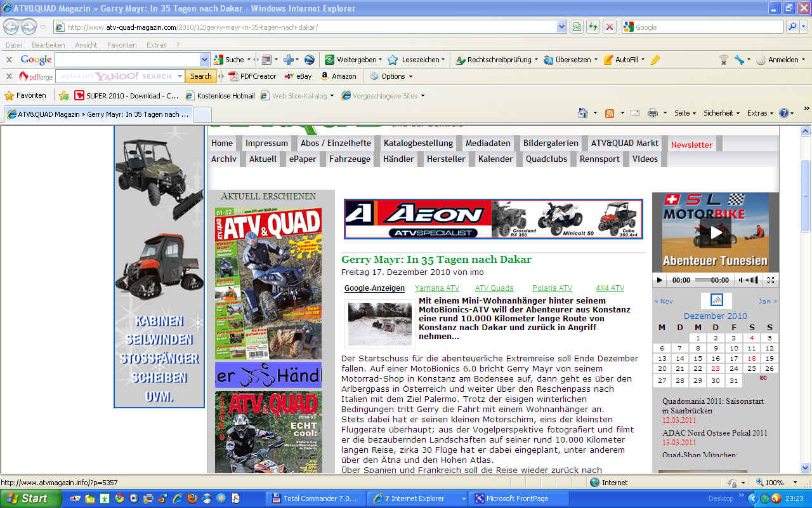Click the Yahoo search input field

click(x=120, y=76)
